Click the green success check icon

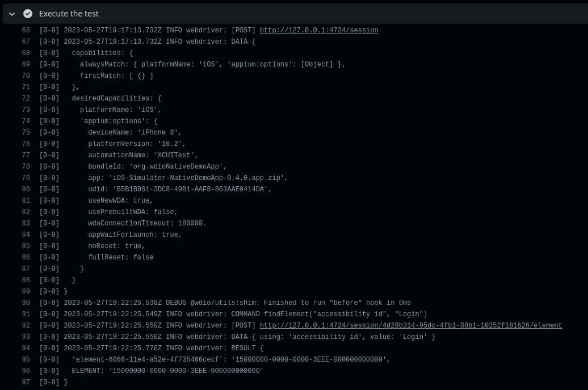[x=28, y=14]
